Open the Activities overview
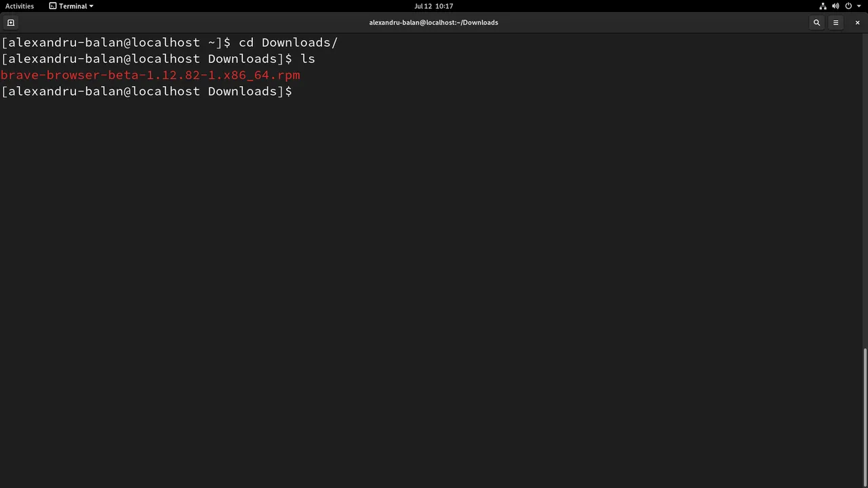 coord(20,6)
